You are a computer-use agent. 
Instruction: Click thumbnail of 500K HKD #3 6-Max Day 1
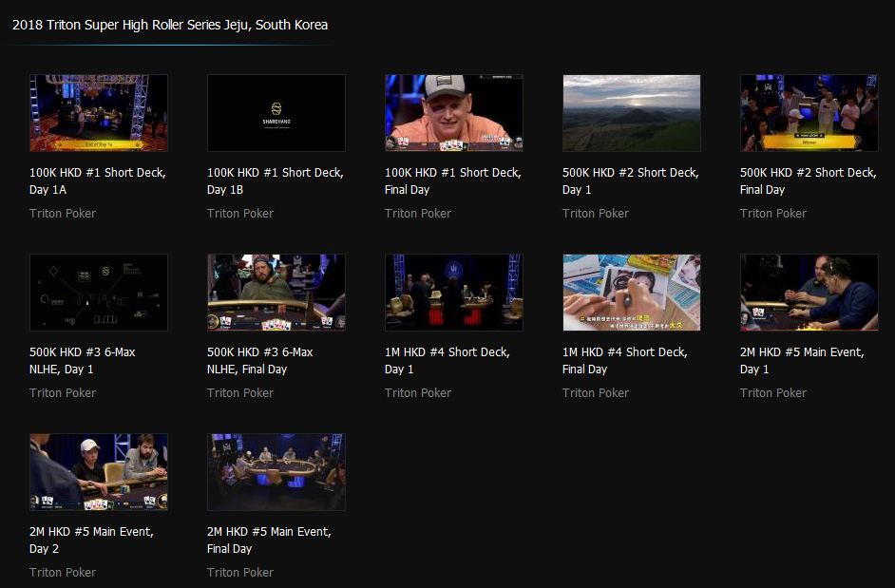point(99,293)
